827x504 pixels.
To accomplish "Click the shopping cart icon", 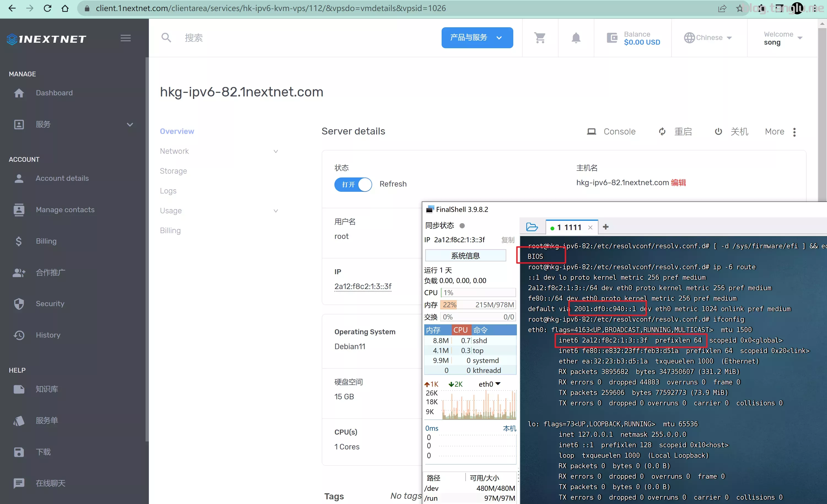I will (540, 38).
